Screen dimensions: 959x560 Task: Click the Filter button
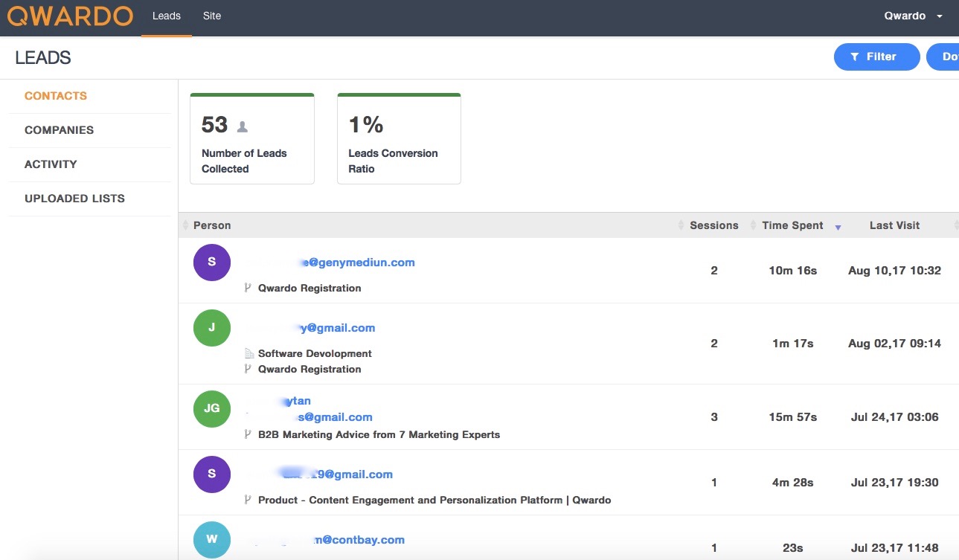tap(876, 57)
